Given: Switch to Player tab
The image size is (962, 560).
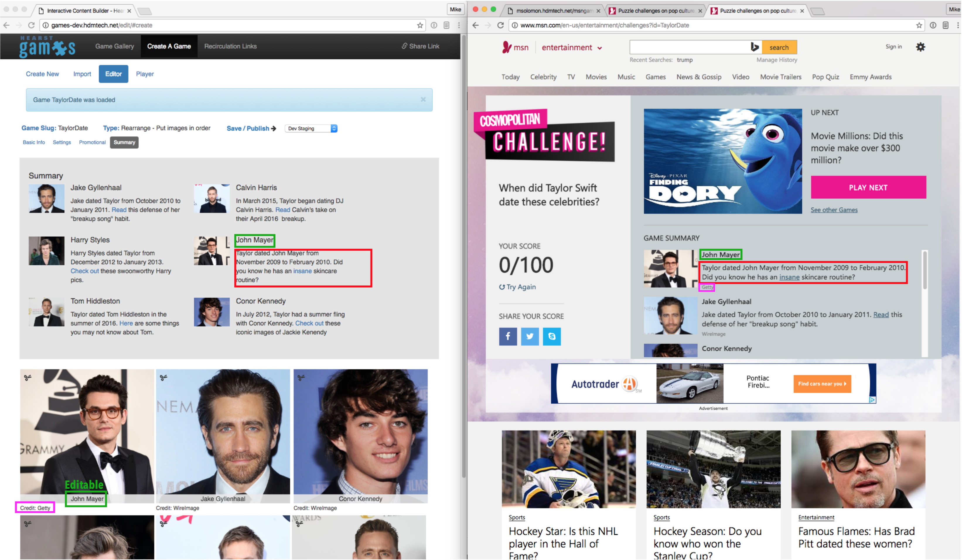Looking at the screenshot, I should pyautogui.click(x=145, y=74).
